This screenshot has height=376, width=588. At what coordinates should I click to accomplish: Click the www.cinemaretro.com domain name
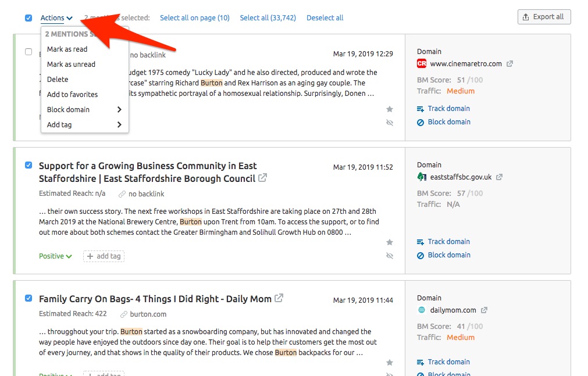(x=466, y=64)
